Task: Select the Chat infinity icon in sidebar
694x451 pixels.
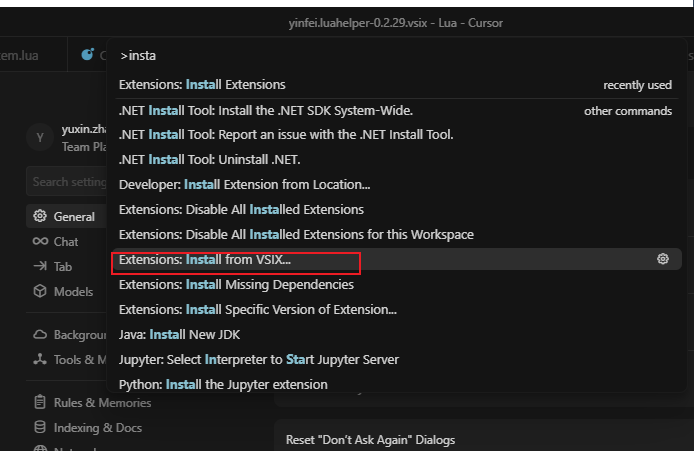Action: (40, 241)
